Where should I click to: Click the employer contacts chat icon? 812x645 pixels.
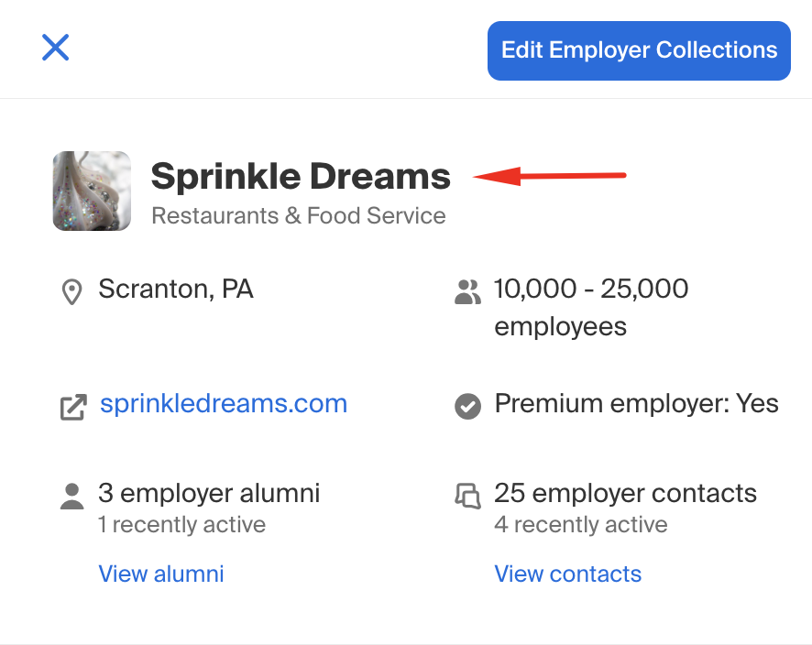click(467, 495)
